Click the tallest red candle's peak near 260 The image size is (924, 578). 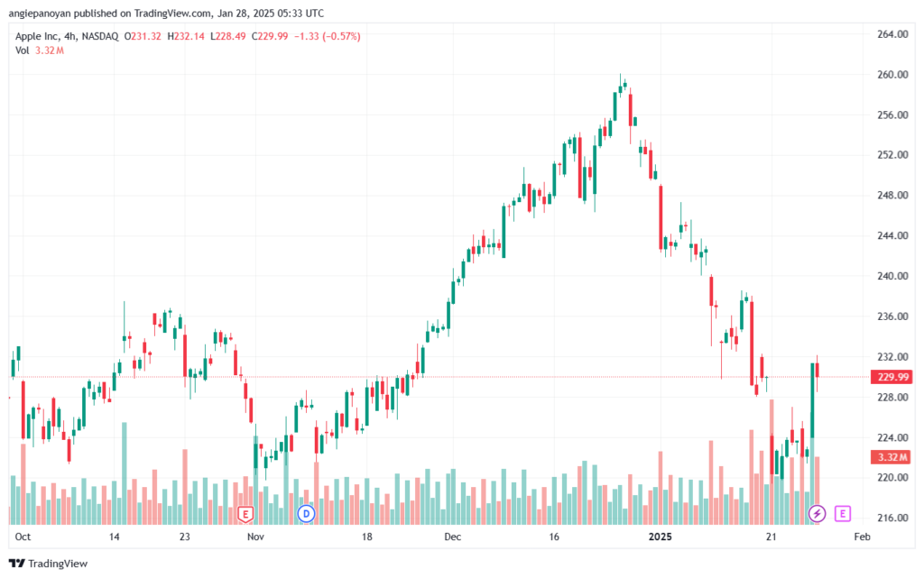(x=630, y=89)
